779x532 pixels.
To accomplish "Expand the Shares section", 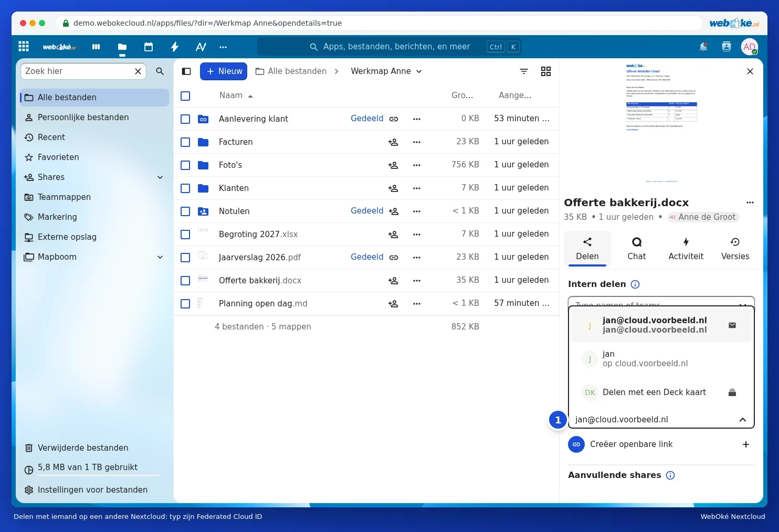I will (x=160, y=177).
